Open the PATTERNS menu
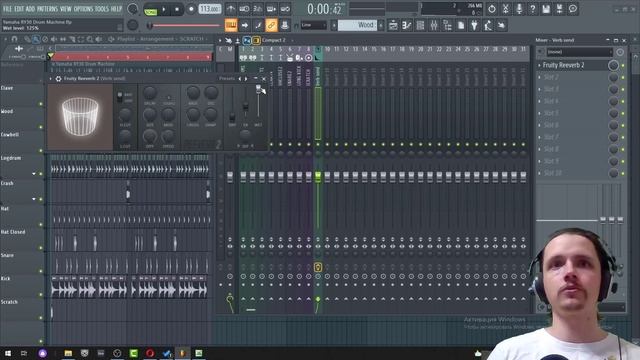Image resolution: width=640 pixels, height=360 pixels. 48,9
